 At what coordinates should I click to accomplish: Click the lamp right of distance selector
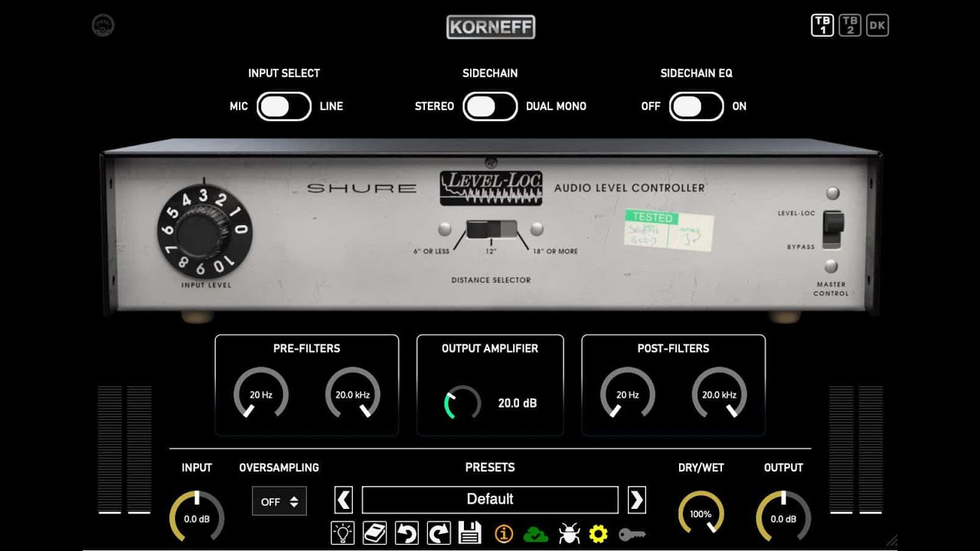tap(537, 229)
